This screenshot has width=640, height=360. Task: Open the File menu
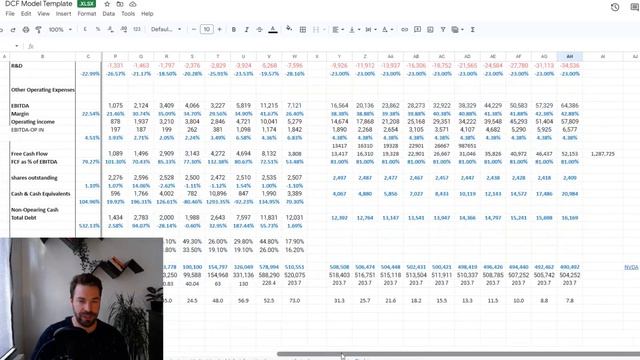10,14
